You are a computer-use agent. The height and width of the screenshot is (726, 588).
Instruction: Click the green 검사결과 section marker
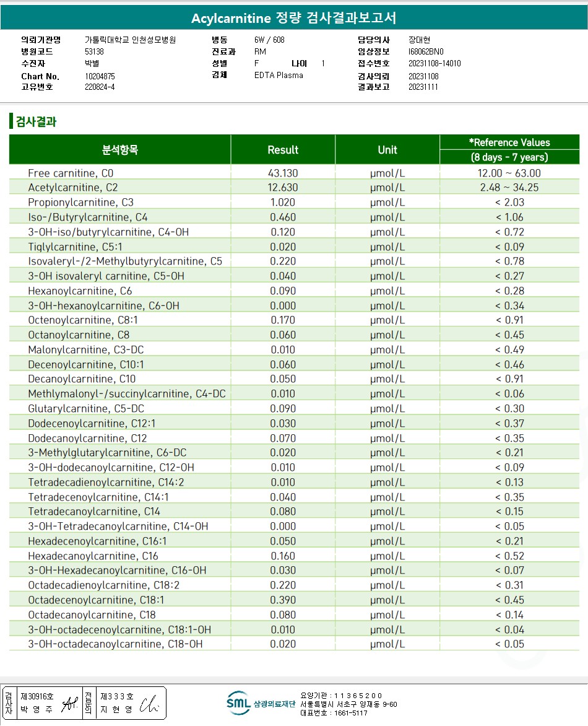tap(11, 121)
